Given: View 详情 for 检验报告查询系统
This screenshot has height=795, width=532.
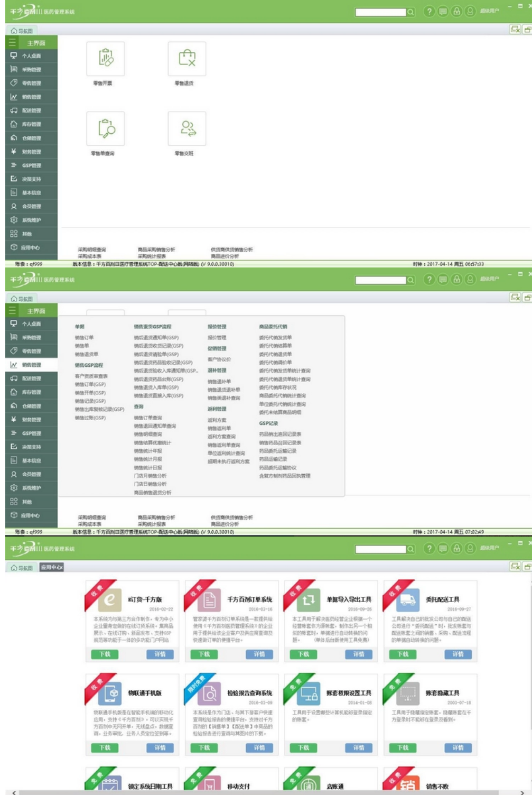Looking at the screenshot, I should tap(259, 748).
